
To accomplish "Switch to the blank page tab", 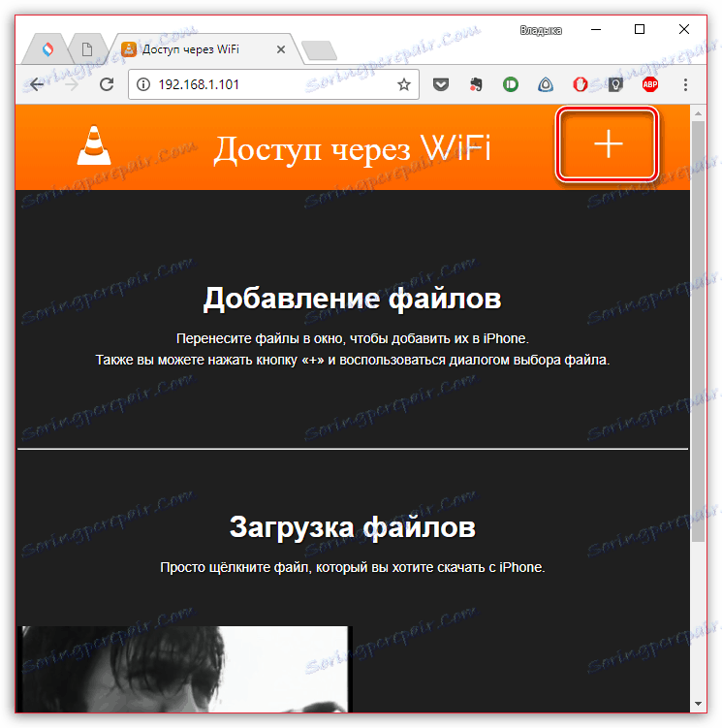I will point(87,49).
